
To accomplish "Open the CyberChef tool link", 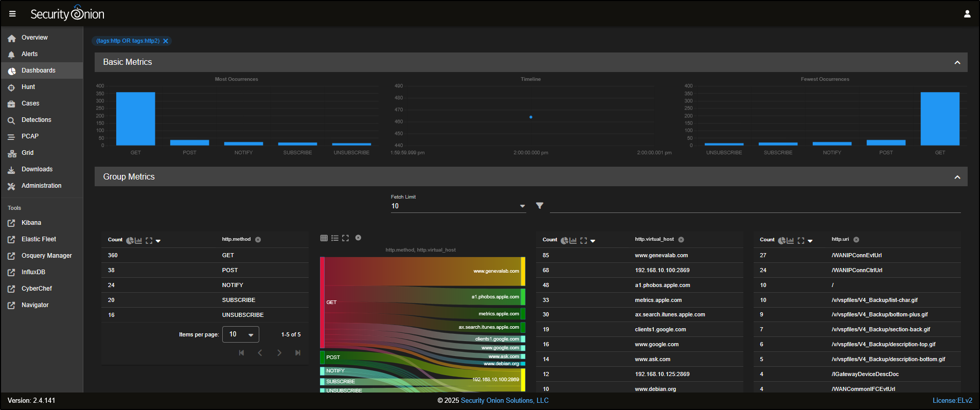I will click(x=37, y=289).
